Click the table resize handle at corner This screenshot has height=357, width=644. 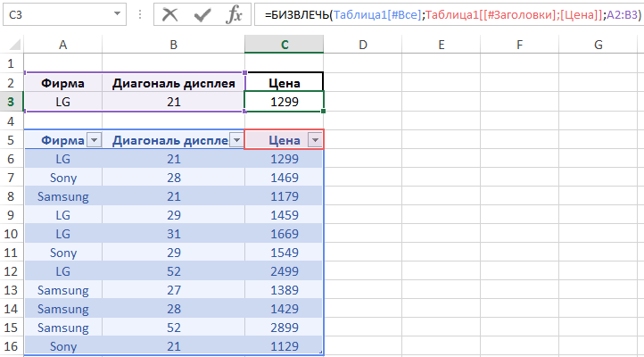pos(321,353)
